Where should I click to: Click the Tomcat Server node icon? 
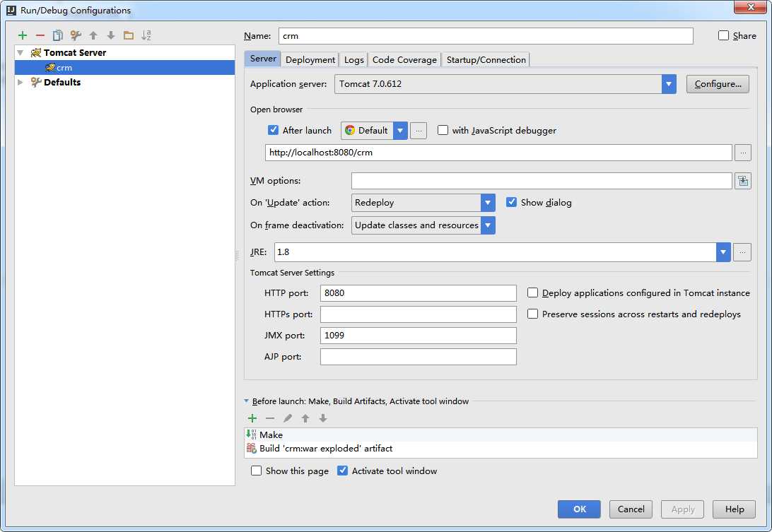coord(35,53)
